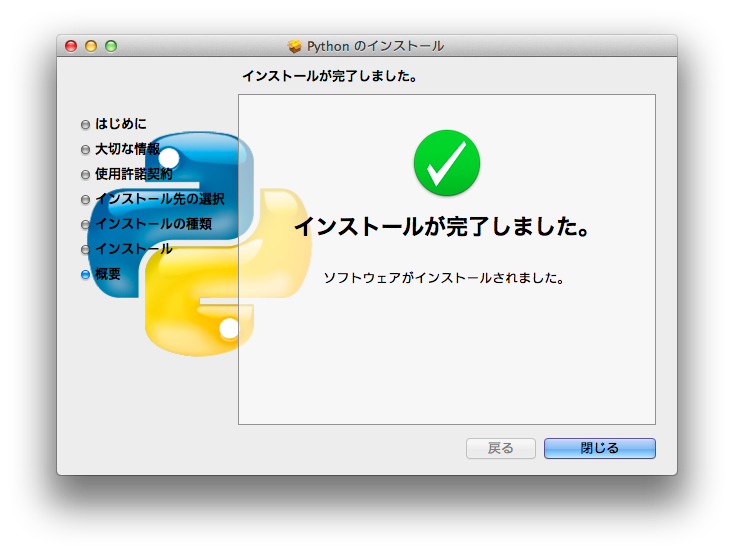Close the installer with the red window button
Screen dimensions: 734x554
coord(71,46)
